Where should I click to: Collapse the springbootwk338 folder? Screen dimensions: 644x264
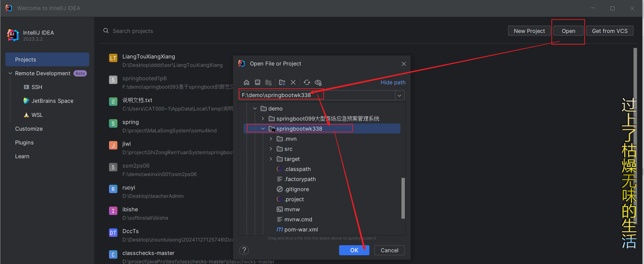coord(263,129)
